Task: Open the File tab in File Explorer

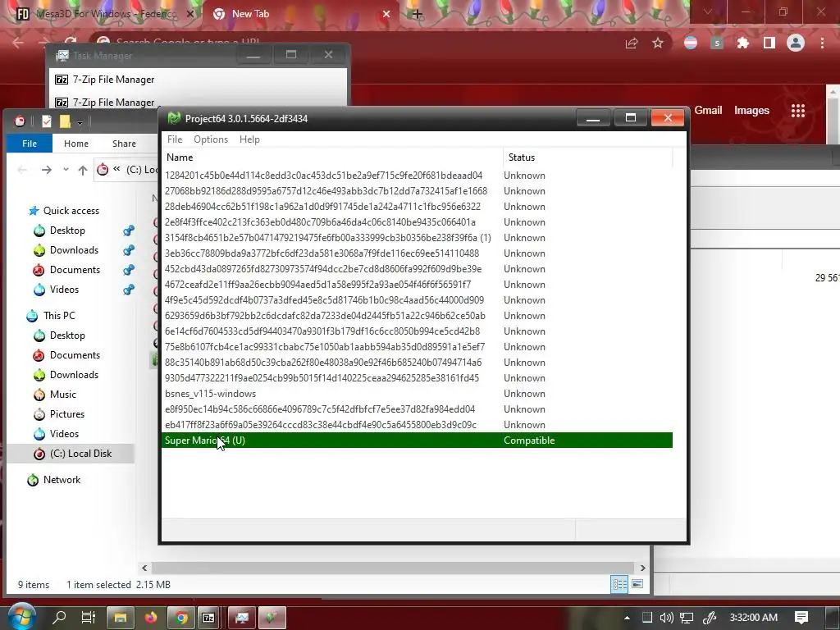Action: click(x=30, y=144)
